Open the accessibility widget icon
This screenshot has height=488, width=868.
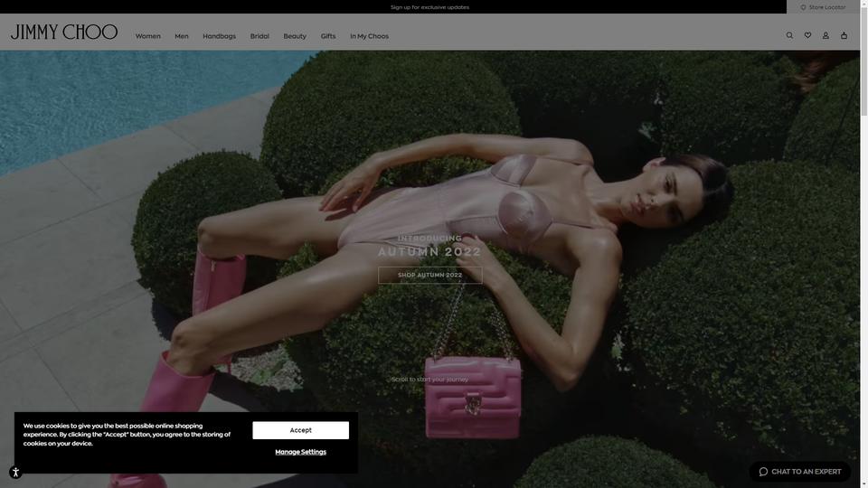pos(15,472)
